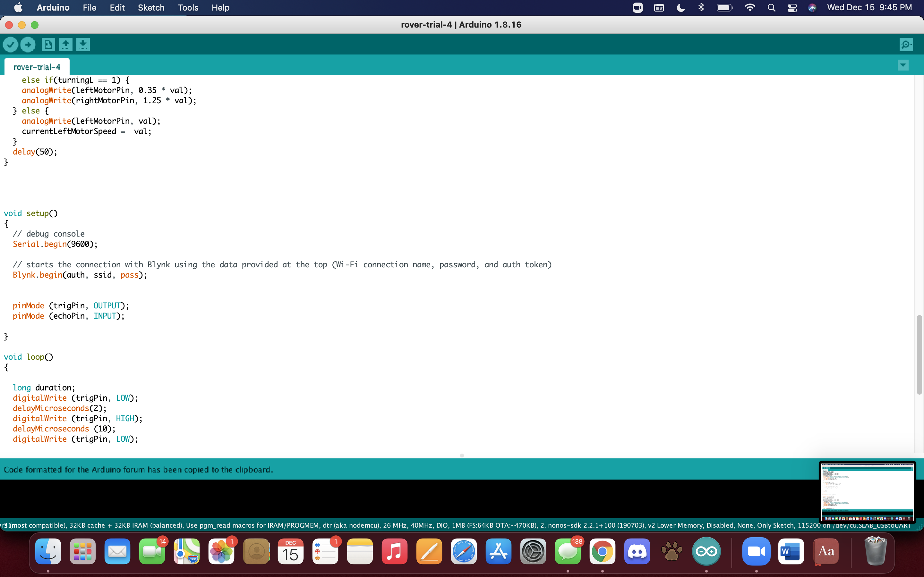Click the Upload arrow button
This screenshot has width=924, height=577.
(x=28, y=45)
